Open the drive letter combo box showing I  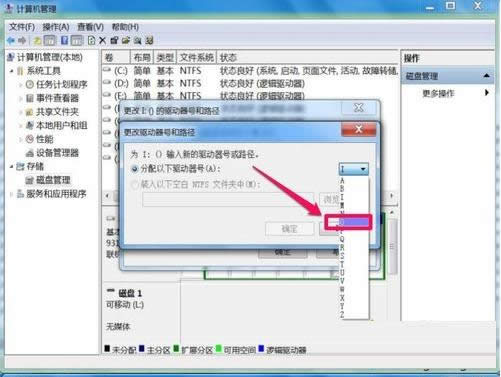click(354, 169)
